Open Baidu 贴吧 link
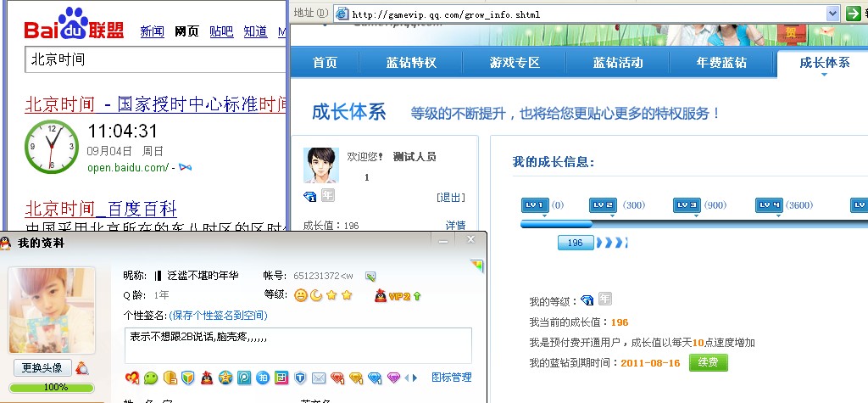 [221, 31]
